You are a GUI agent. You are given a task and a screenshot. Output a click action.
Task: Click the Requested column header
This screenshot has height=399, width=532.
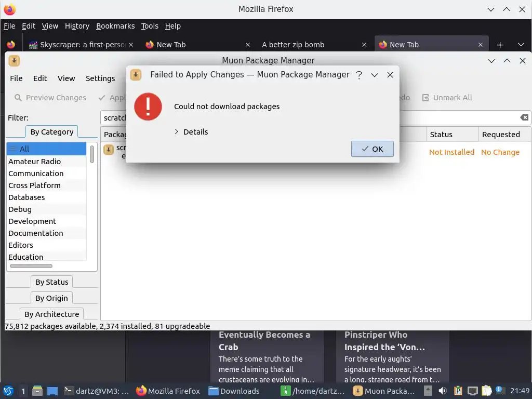pos(504,135)
